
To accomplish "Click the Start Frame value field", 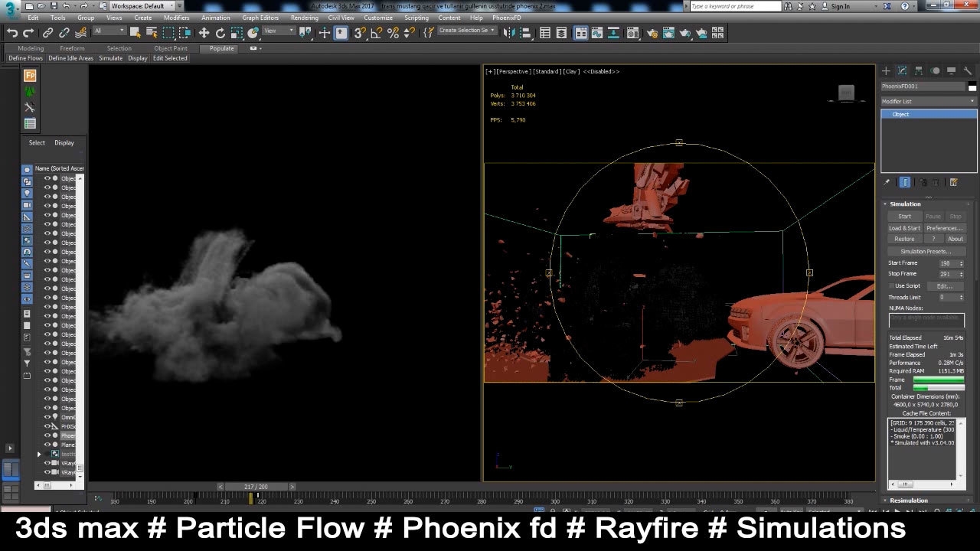I will [x=946, y=263].
